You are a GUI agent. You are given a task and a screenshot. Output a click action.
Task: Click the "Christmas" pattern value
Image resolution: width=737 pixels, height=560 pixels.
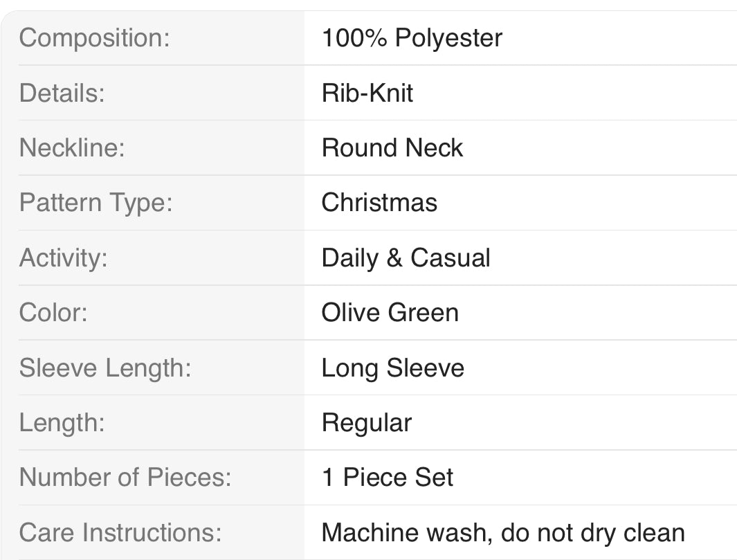(x=379, y=202)
